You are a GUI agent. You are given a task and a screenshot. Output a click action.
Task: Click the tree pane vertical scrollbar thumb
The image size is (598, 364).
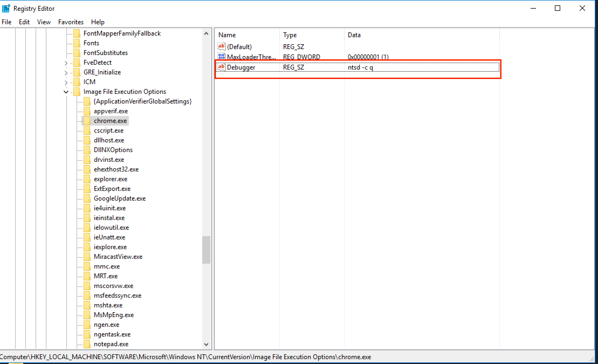point(206,250)
